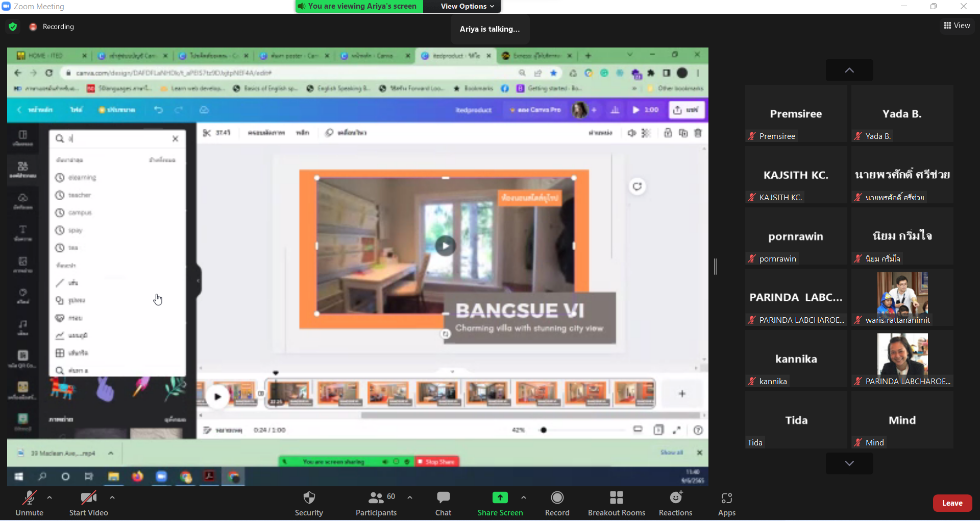This screenshot has width=980, height=521.
Task: Click the volume icon in Canva toolbar
Action: [x=631, y=133]
